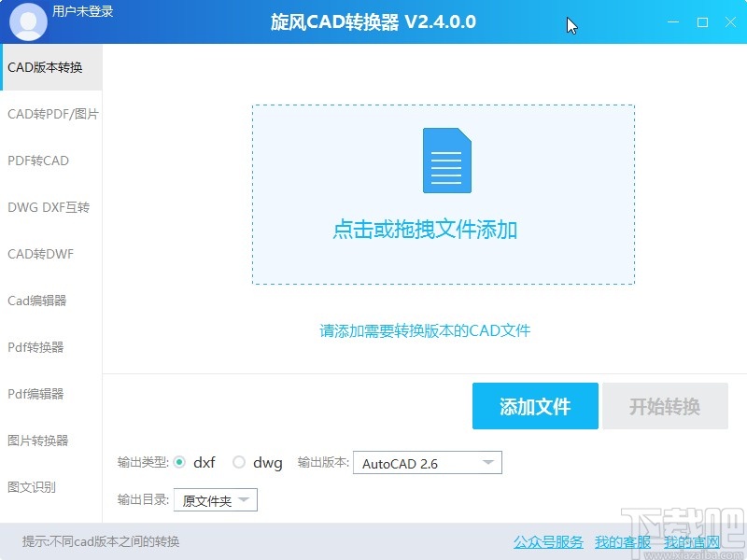Screen dimensions: 747x560
Task: Click the user avatar showing 用户未登录
Action: coord(27,21)
